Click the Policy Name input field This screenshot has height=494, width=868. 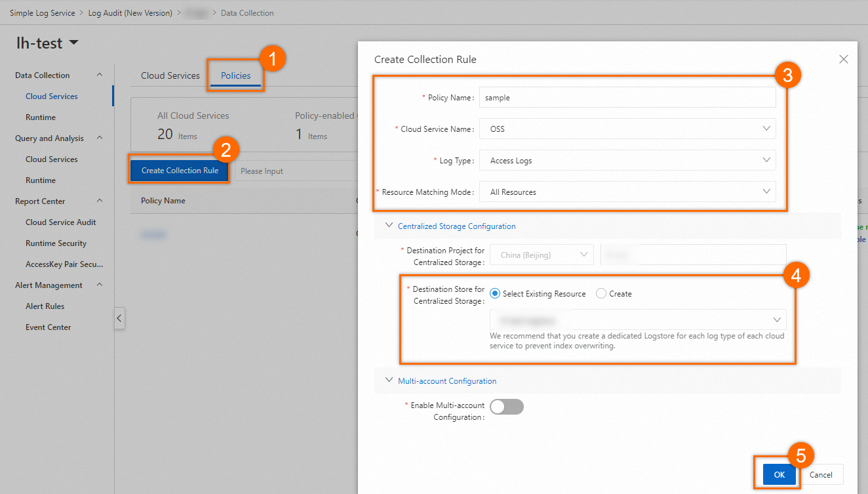coord(627,98)
